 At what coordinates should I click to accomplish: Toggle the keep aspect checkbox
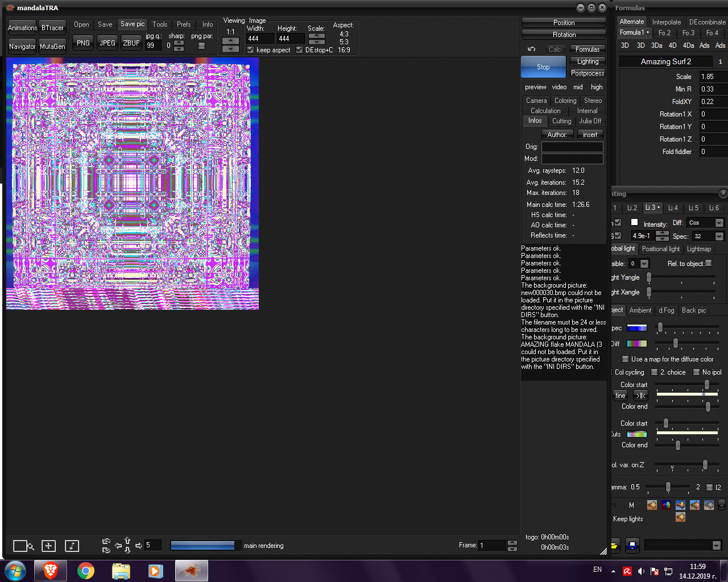click(x=251, y=50)
